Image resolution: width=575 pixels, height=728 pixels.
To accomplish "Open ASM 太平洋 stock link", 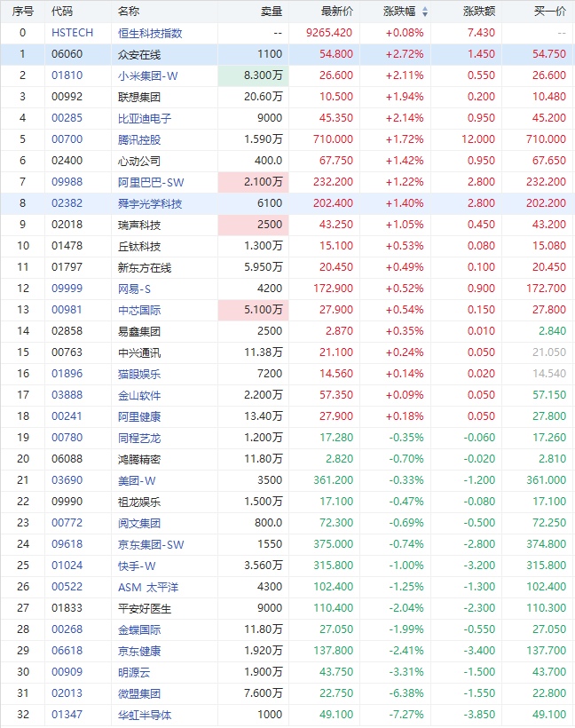I will 148,588.
